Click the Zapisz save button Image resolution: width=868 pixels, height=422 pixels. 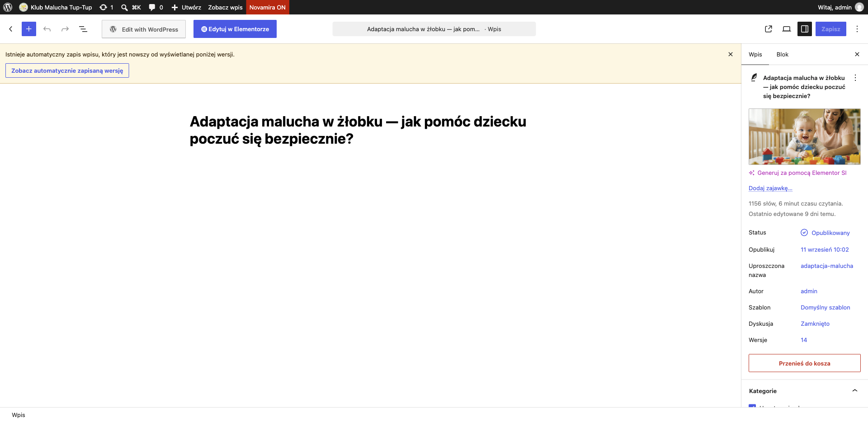coord(831,29)
